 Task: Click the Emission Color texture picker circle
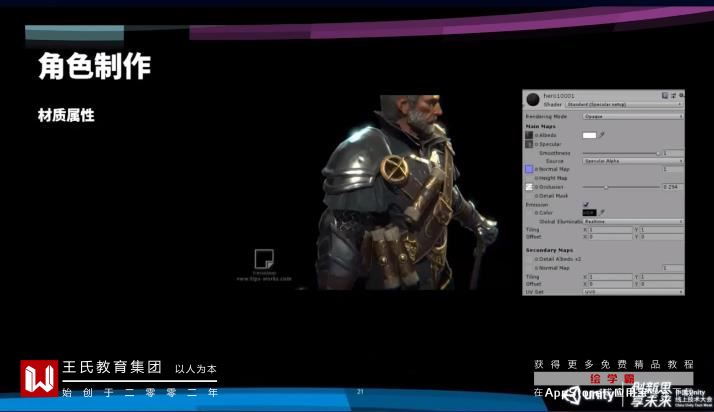coord(537,213)
